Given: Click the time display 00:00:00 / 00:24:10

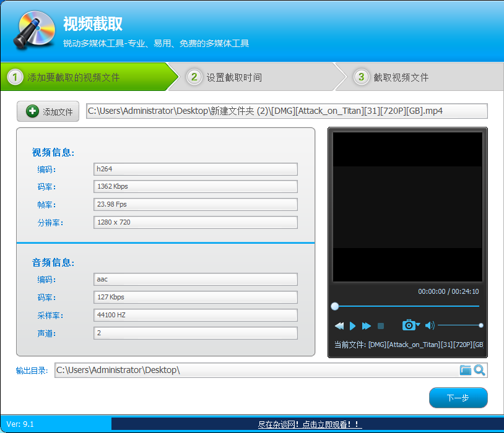Looking at the screenshot, I should coord(448,291).
